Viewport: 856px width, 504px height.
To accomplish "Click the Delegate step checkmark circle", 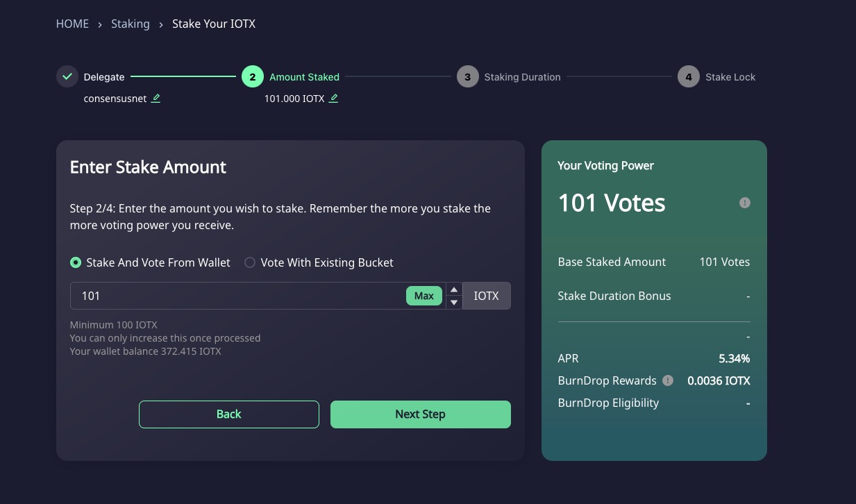I will (67, 77).
